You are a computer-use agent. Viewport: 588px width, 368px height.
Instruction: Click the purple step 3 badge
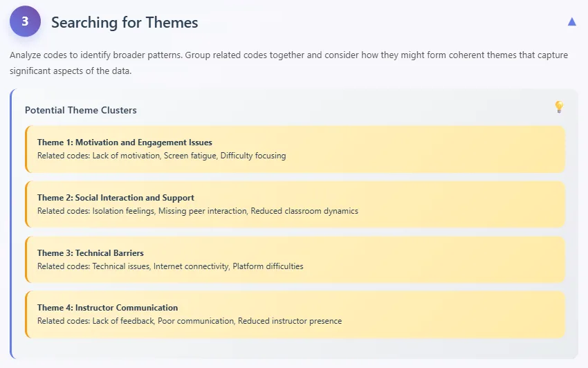click(x=25, y=21)
